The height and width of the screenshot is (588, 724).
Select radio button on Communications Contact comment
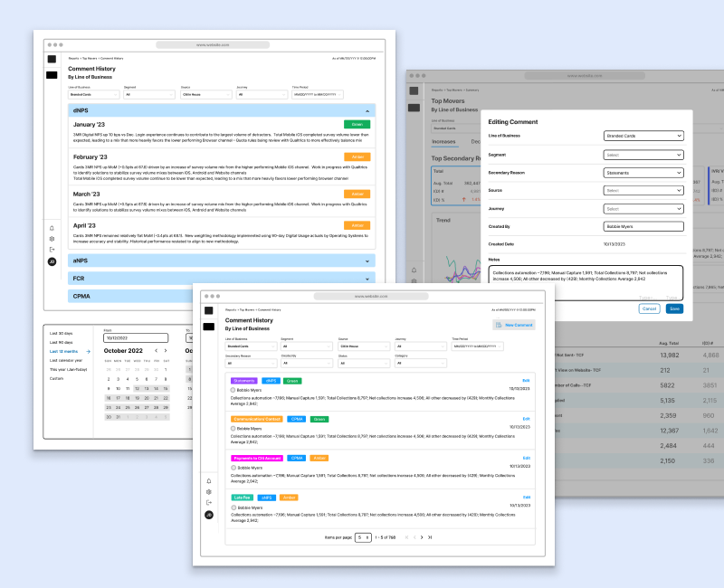coord(233,428)
